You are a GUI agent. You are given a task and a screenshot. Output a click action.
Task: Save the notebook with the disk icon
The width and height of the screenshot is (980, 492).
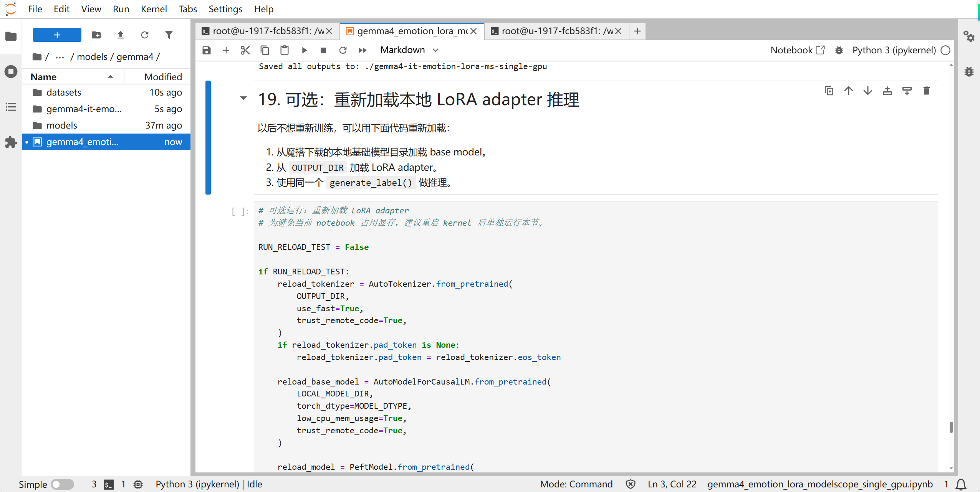coord(207,50)
